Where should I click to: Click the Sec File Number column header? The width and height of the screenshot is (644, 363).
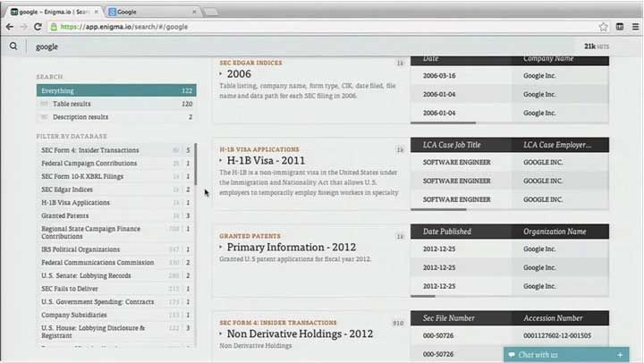point(461,318)
